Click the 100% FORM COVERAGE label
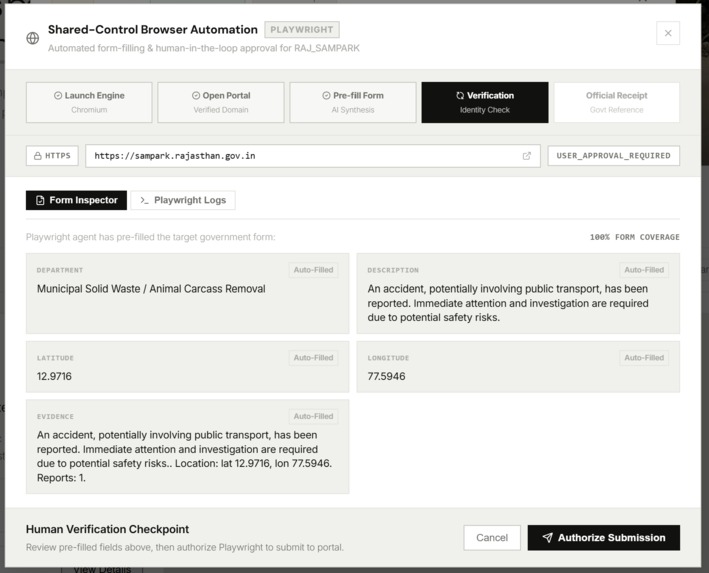Viewport: 709px width, 573px height. [634, 237]
